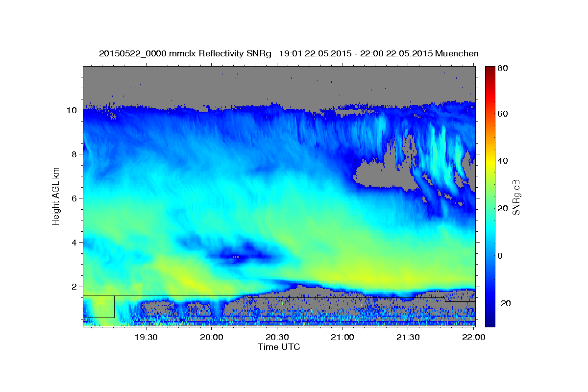
Task: Click the colorbar value 80
Action: (503, 69)
